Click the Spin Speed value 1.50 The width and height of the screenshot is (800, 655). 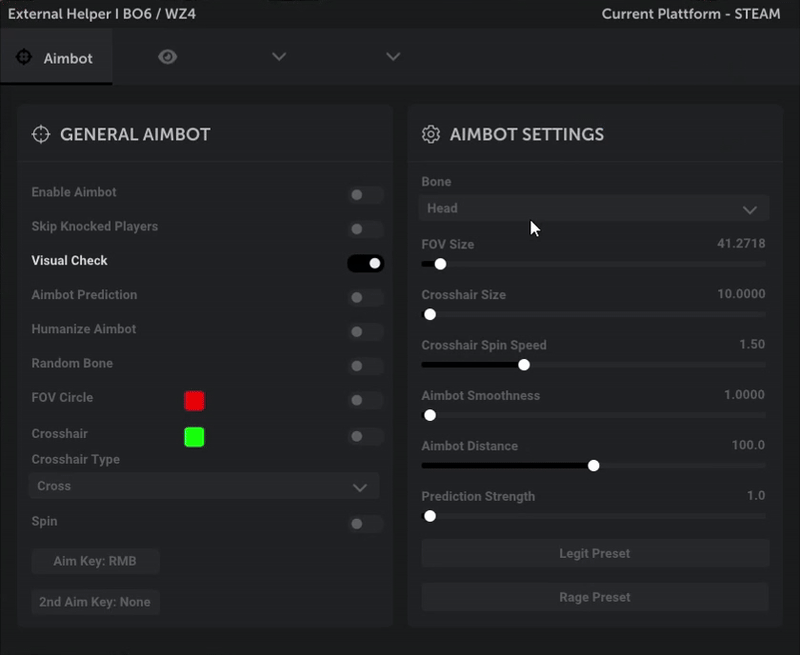pos(752,344)
